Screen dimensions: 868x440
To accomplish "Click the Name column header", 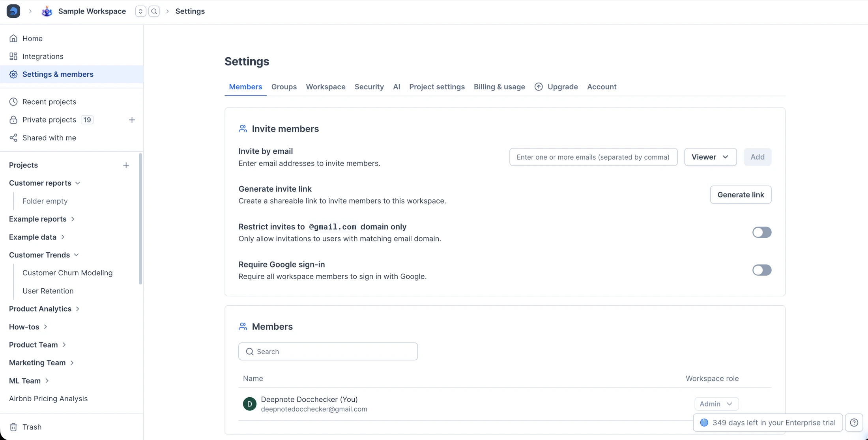I will tap(253, 378).
